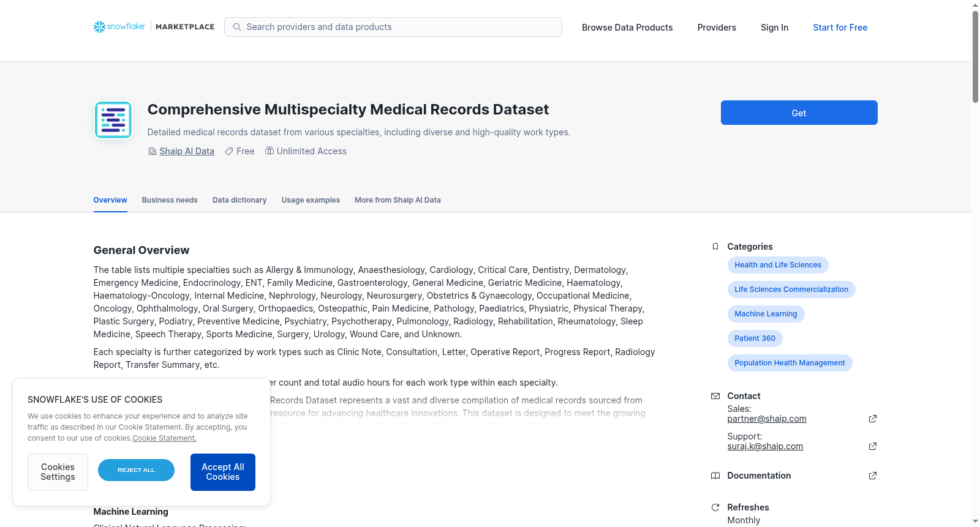The height and width of the screenshot is (527, 980).
Task: Click the Contact envelope icon
Action: 715,396
